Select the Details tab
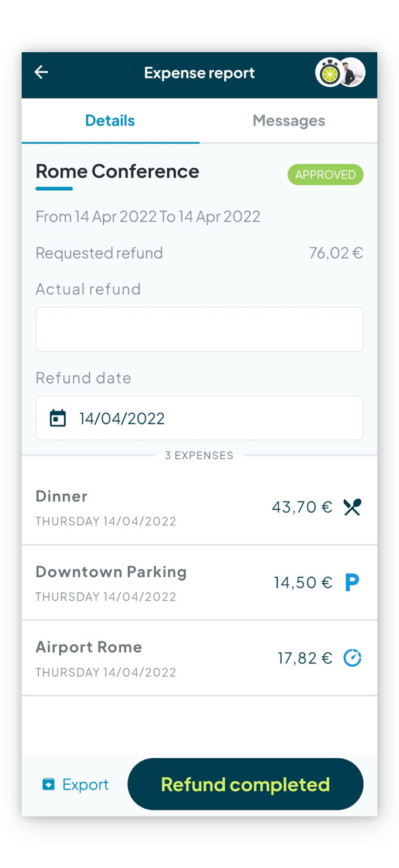This screenshot has width=399, height=868. pyautogui.click(x=110, y=120)
